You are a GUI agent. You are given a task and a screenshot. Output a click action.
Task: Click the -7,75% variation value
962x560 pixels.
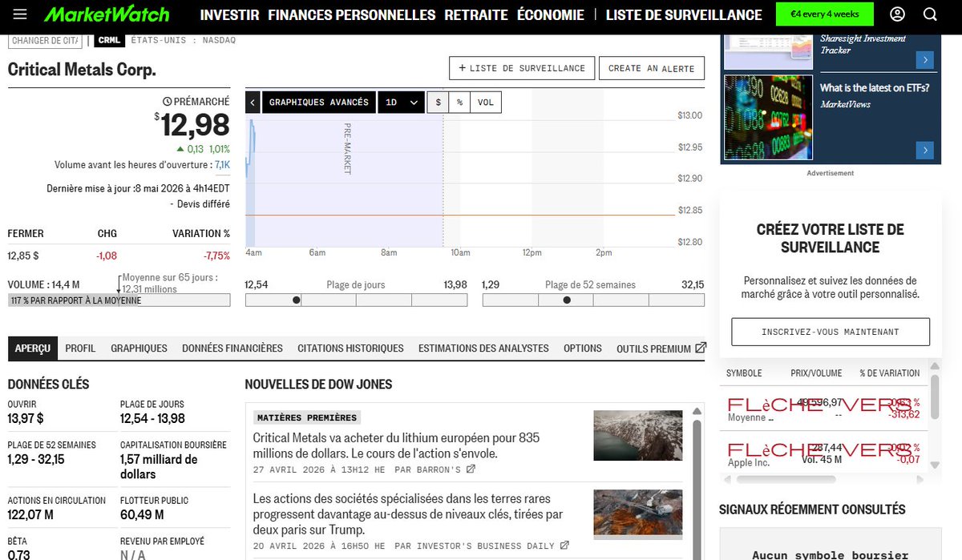click(216, 256)
